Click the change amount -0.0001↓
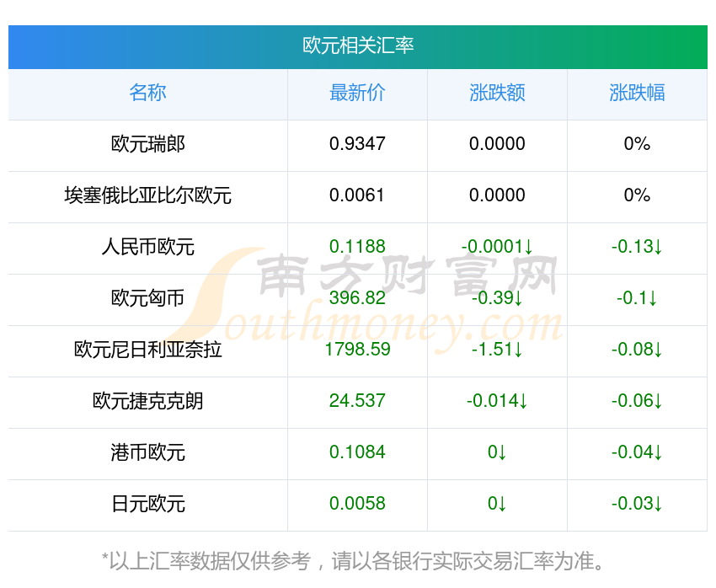The image size is (716, 588). (x=497, y=247)
